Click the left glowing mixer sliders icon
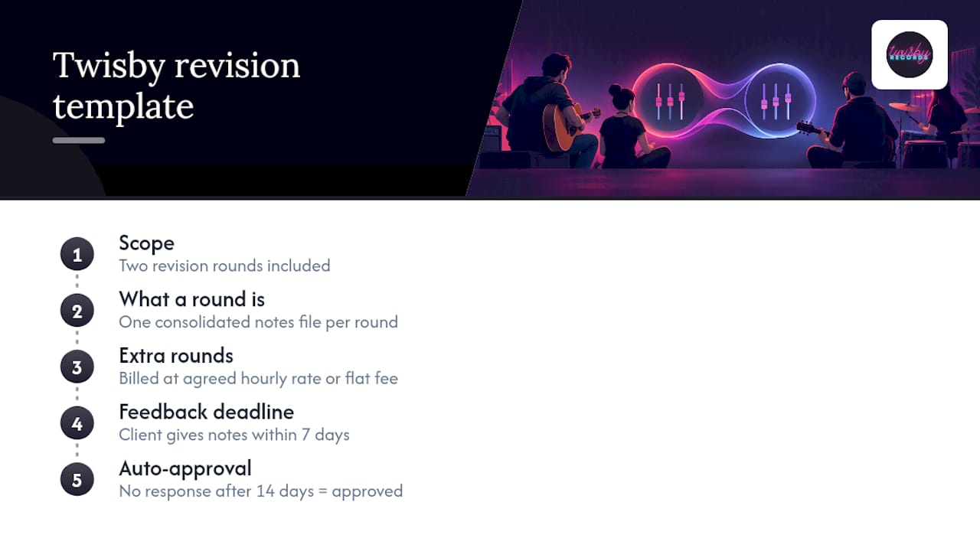980x551 pixels. pyautogui.click(x=670, y=101)
